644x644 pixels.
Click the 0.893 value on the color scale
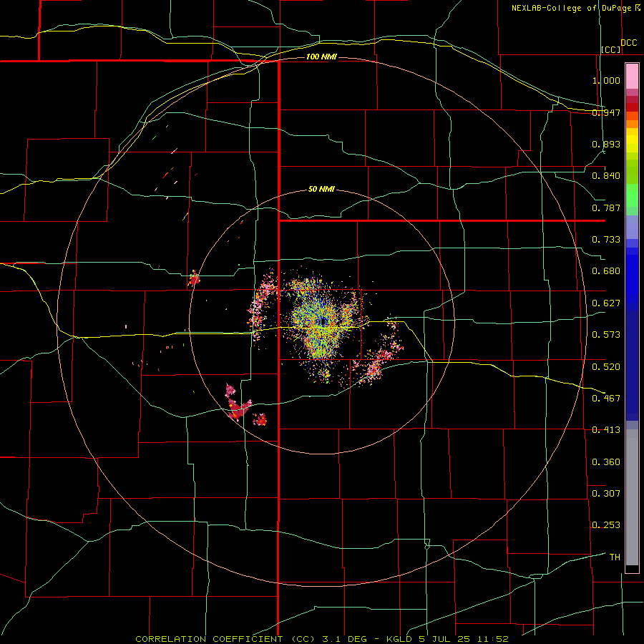coord(606,144)
